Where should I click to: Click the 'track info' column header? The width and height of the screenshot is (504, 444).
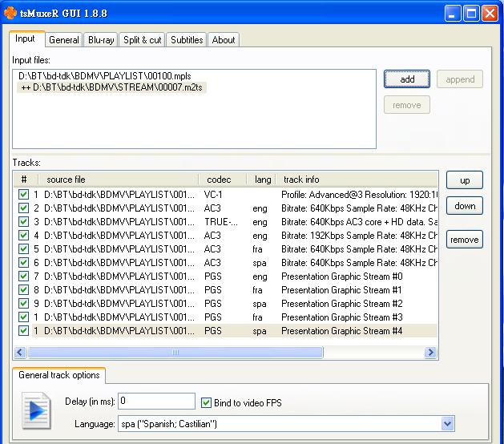[x=357, y=180]
